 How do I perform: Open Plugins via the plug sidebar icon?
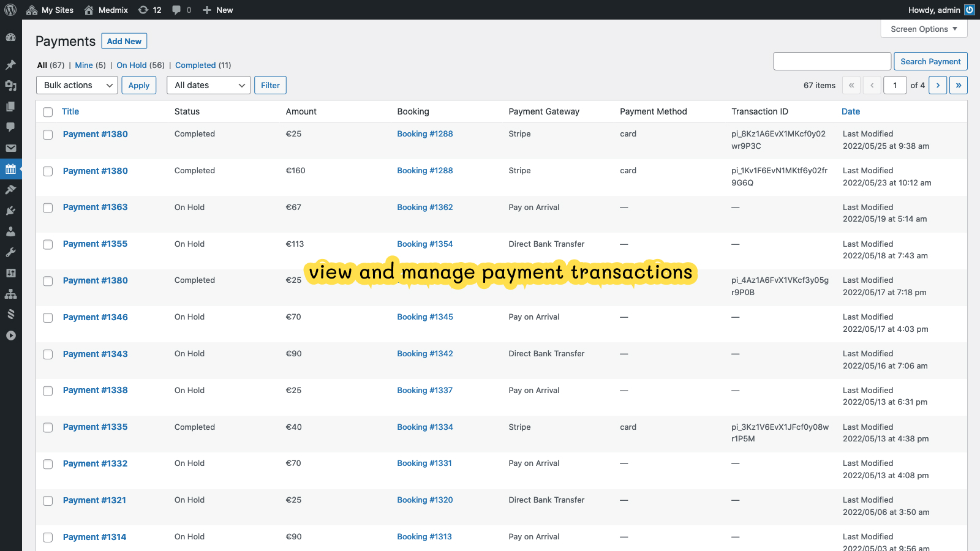(10, 211)
